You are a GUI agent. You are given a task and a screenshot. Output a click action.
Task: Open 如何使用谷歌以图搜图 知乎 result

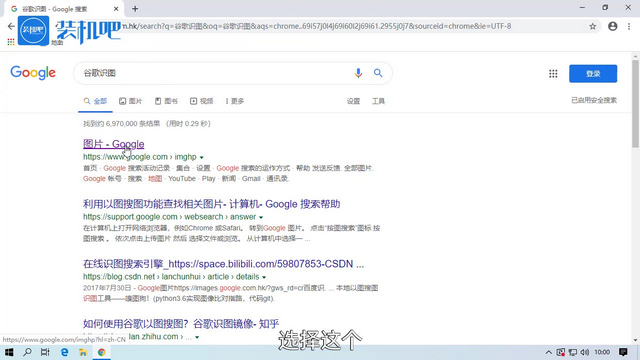[x=181, y=324]
